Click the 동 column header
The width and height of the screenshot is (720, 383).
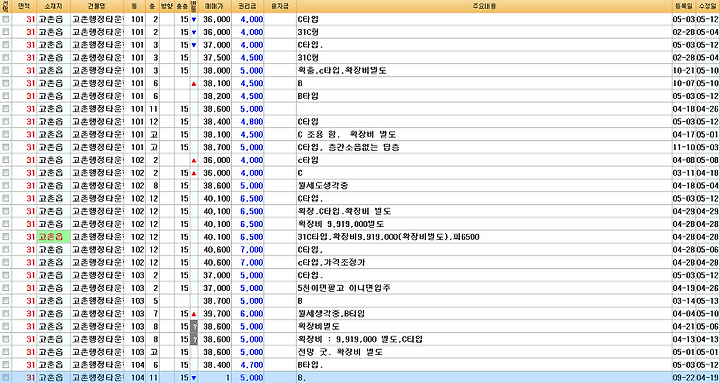pos(135,6)
